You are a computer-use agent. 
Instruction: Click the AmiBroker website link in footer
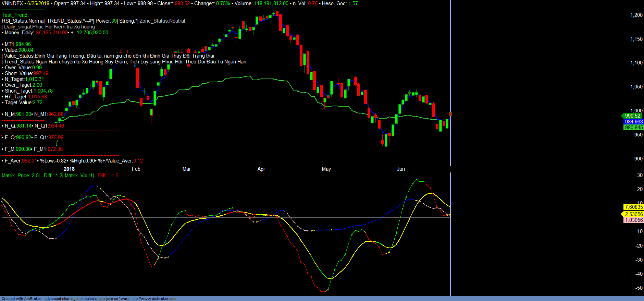pyautogui.click(x=154, y=299)
